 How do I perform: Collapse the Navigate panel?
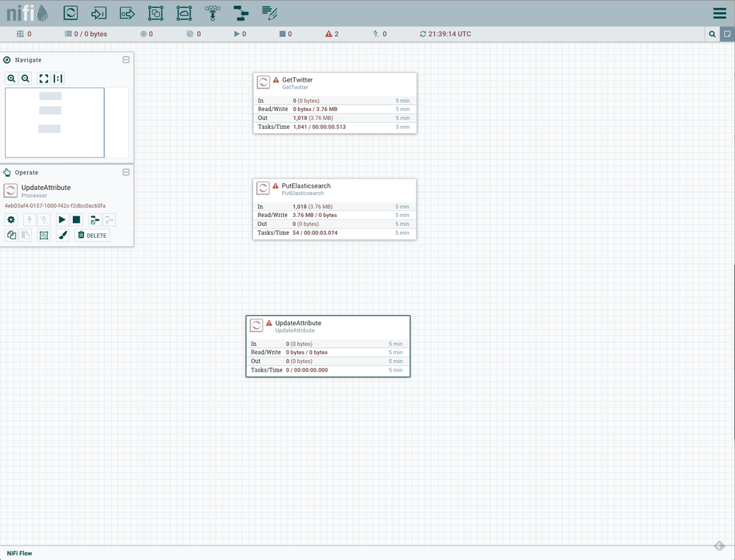click(126, 60)
